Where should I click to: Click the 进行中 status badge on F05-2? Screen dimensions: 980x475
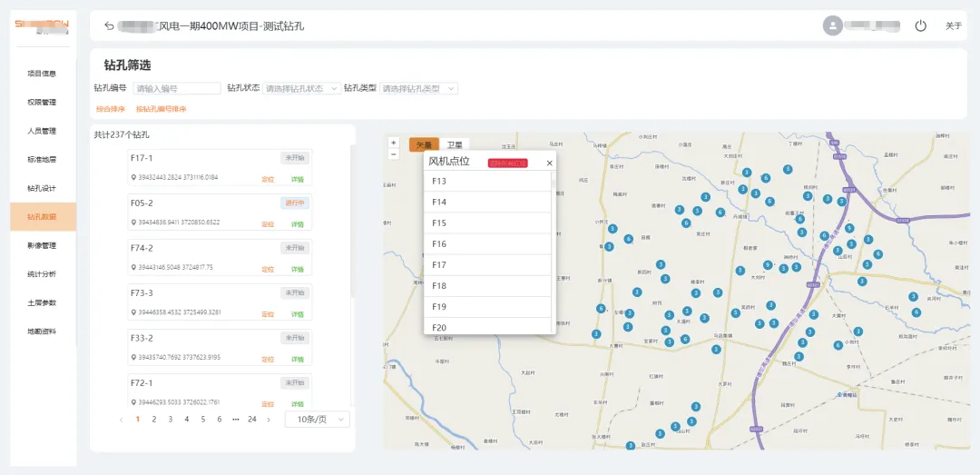tap(295, 203)
